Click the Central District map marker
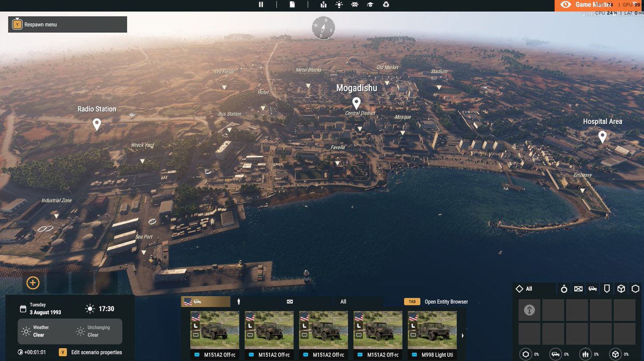Viewport: 644px width, 361px height. coord(360,129)
